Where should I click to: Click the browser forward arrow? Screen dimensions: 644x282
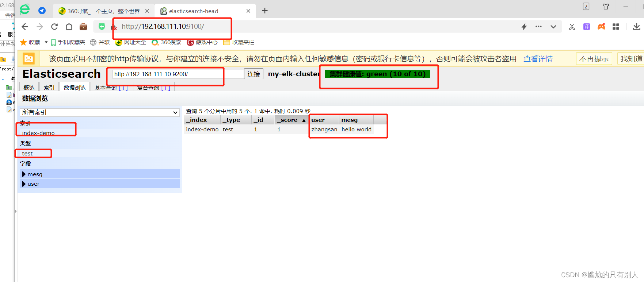point(40,27)
